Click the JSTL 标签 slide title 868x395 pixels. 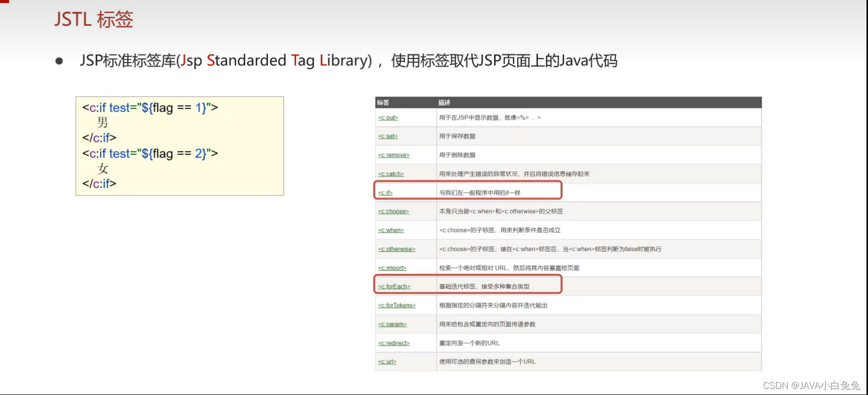click(x=94, y=19)
